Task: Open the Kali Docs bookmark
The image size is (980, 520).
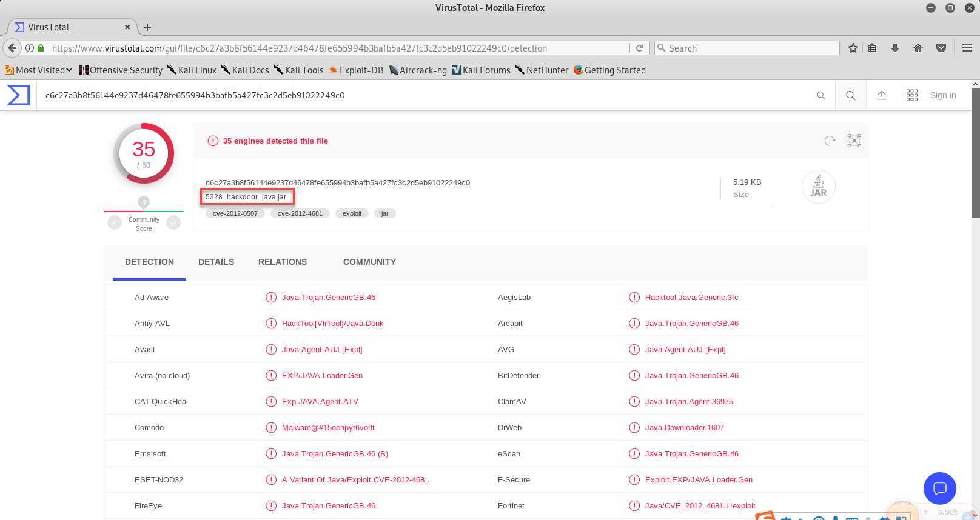Action: point(245,70)
